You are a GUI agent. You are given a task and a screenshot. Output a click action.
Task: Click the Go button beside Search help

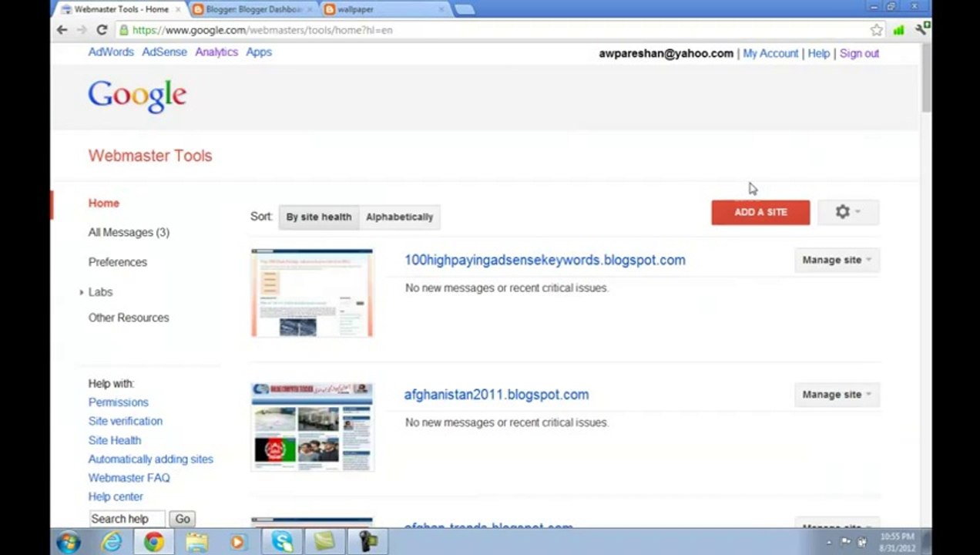(183, 519)
